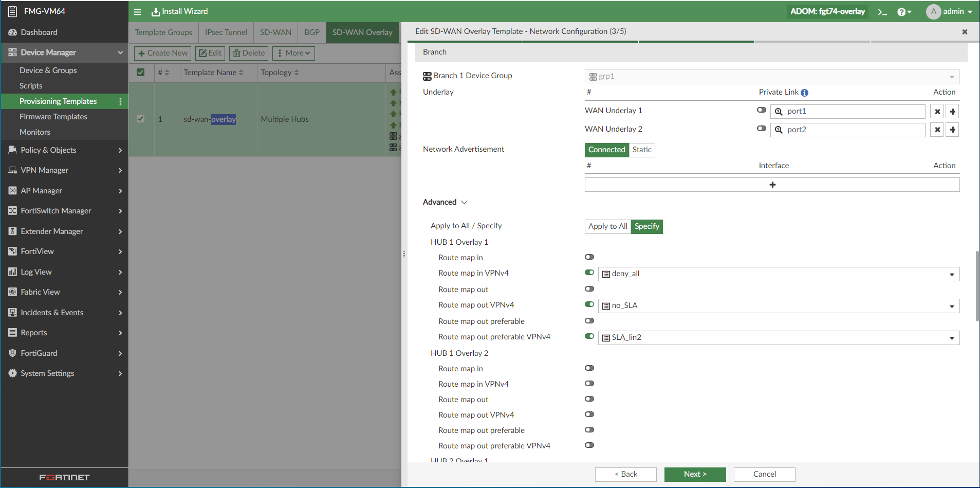Add another interface for WAN Underlay 1
Image resolution: width=980 pixels, height=488 pixels.
pos(952,111)
